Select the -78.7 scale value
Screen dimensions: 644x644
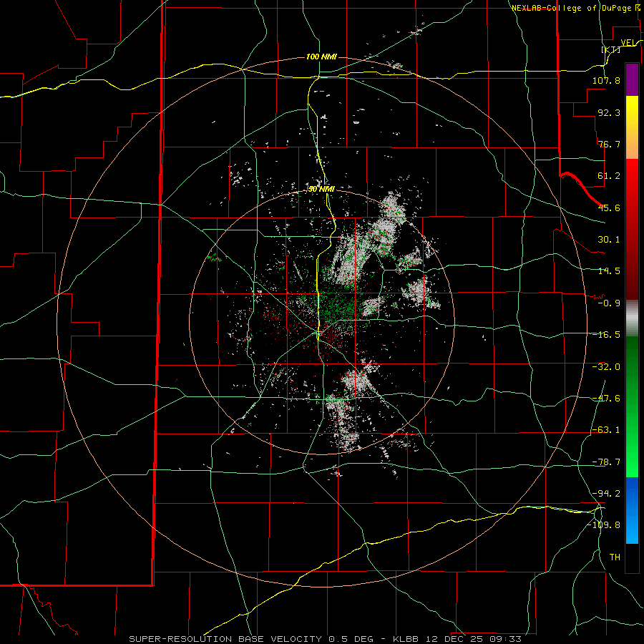(606, 462)
